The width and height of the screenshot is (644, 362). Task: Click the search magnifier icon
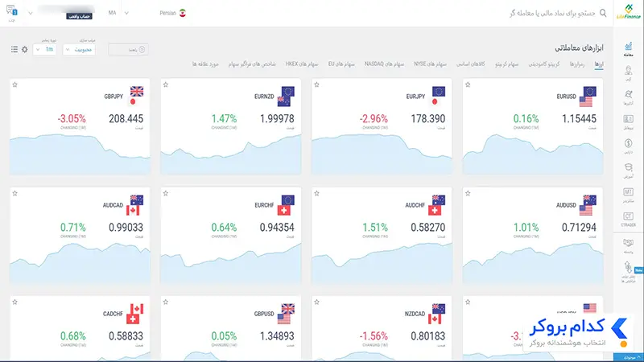(603, 13)
